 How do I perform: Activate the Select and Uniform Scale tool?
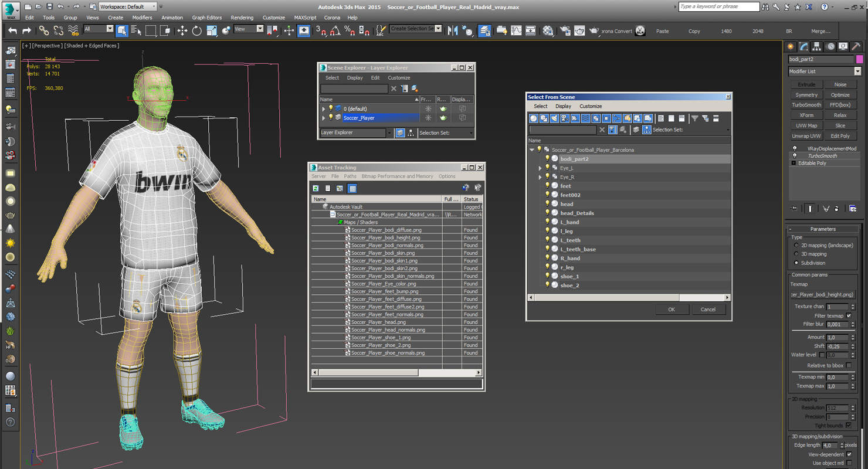point(212,30)
